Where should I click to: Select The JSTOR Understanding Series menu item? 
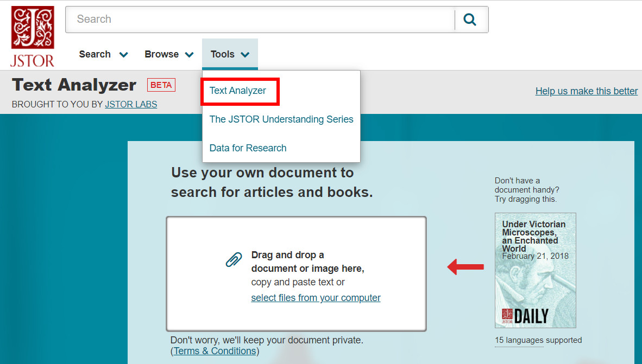281,119
